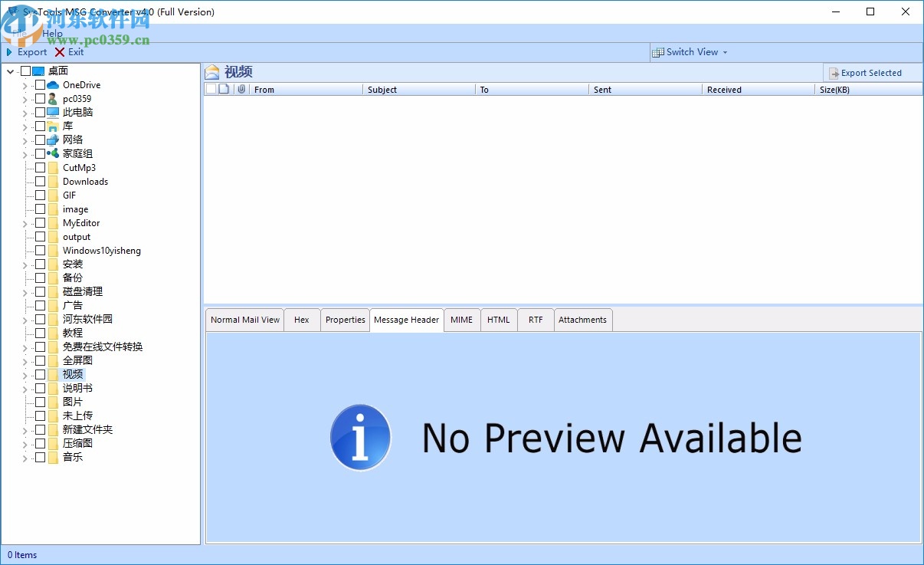Open the Switch View dropdown arrow
This screenshot has width=924, height=565.
point(725,52)
